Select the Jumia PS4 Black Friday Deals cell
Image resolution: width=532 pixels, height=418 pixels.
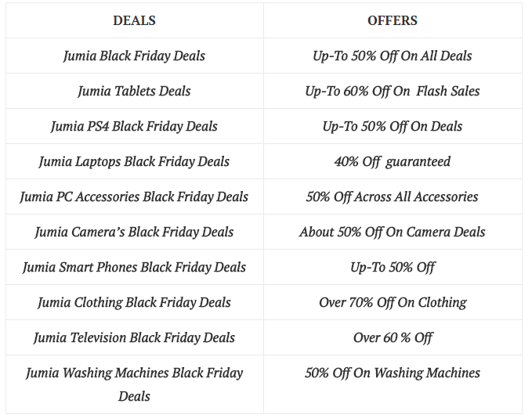[x=134, y=126]
